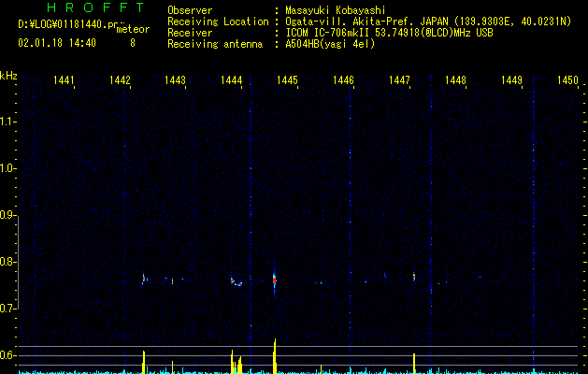Click the meteor count value 8

(x=133, y=43)
